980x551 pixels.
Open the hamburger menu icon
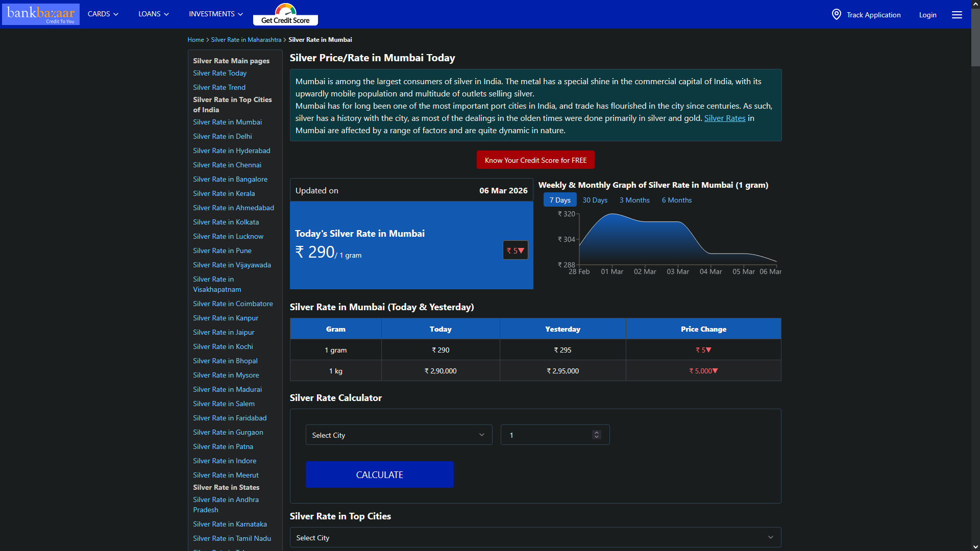[957, 15]
